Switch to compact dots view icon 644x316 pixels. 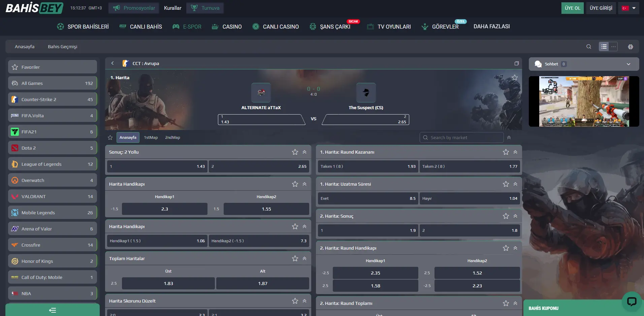point(613,46)
